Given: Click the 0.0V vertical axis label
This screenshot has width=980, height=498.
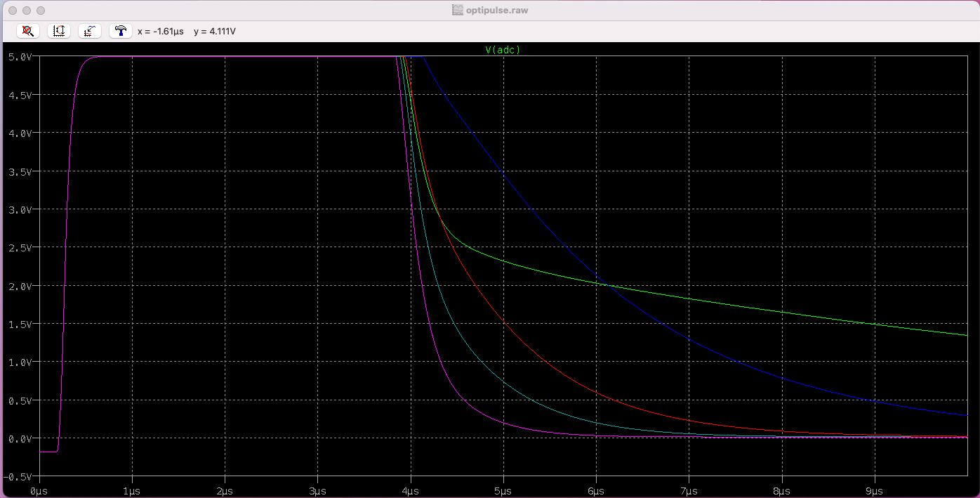Looking at the screenshot, I should click(19, 438).
